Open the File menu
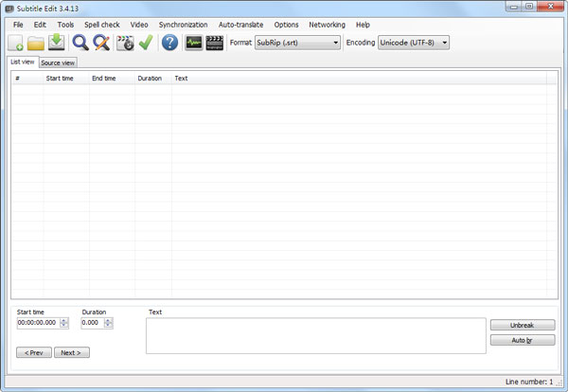 [x=18, y=25]
